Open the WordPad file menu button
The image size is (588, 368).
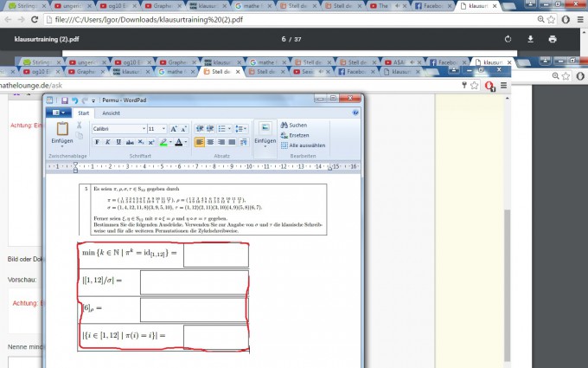point(61,113)
